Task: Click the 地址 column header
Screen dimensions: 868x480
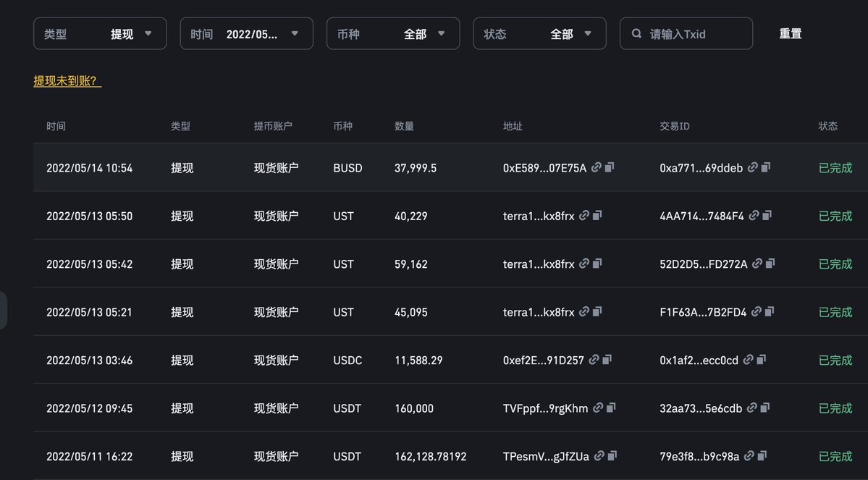Action: tap(513, 126)
